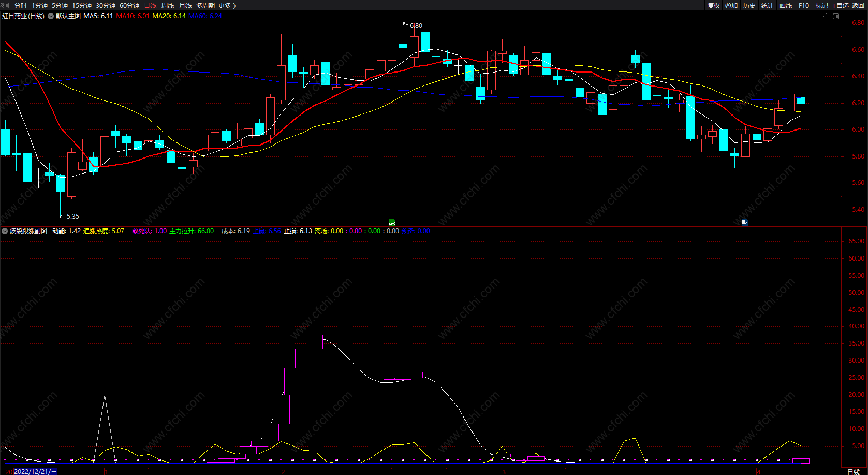
Task: Click the 财 marker below candles
Action: (745, 223)
